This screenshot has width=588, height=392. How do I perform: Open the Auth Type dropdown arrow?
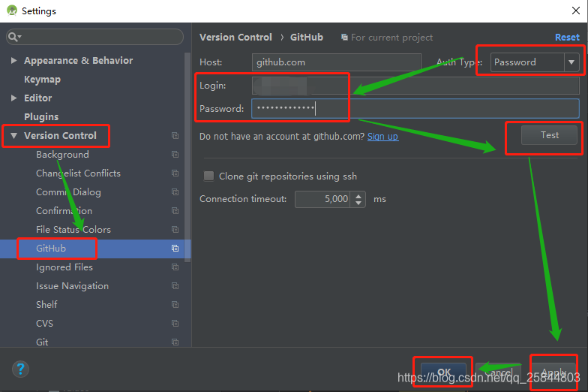(x=571, y=62)
